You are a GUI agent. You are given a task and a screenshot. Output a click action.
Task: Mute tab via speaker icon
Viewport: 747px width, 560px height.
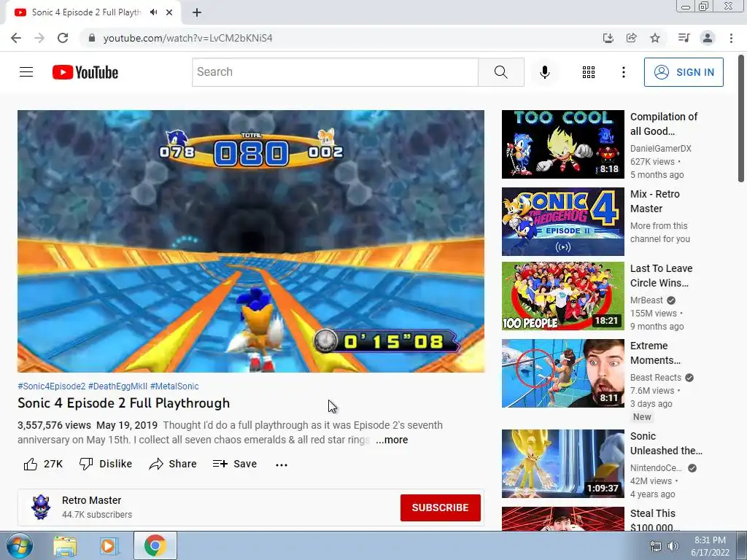point(153,12)
